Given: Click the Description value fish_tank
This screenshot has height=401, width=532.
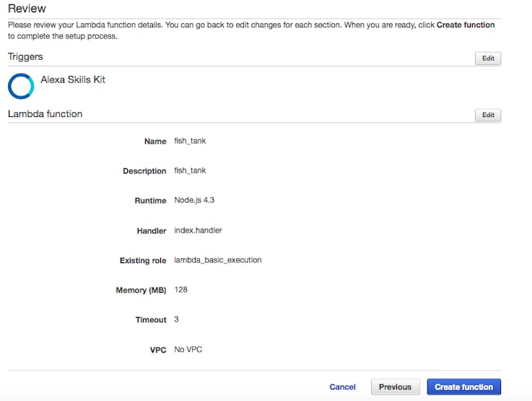Looking at the screenshot, I should pyautogui.click(x=190, y=171).
